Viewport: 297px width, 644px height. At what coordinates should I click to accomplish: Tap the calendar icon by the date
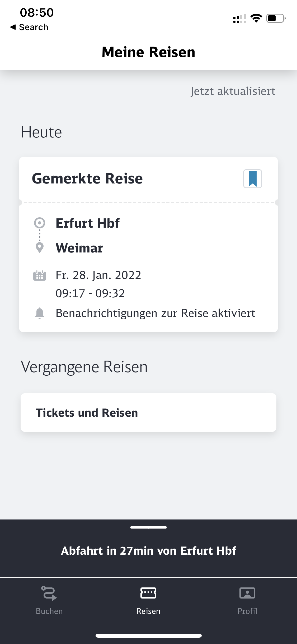click(40, 275)
